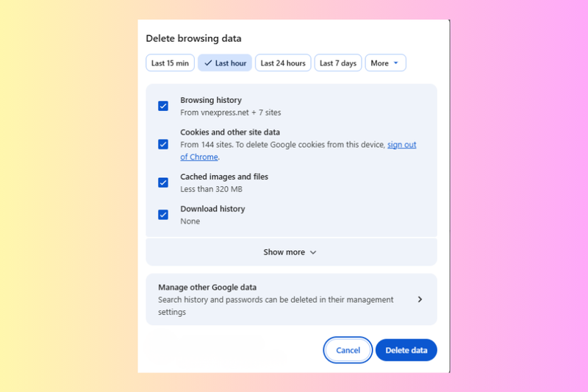This screenshot has width=588, height=392.
Task: Choose the Last 24 hours time range
Action: [283, 63]
